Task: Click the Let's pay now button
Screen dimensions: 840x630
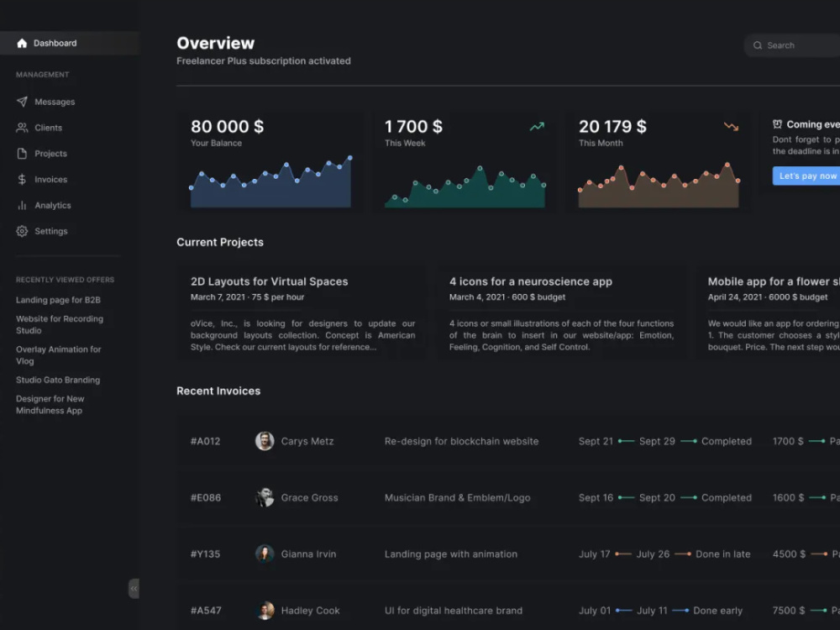Action: pyautogui.click(x=806, y=176)
